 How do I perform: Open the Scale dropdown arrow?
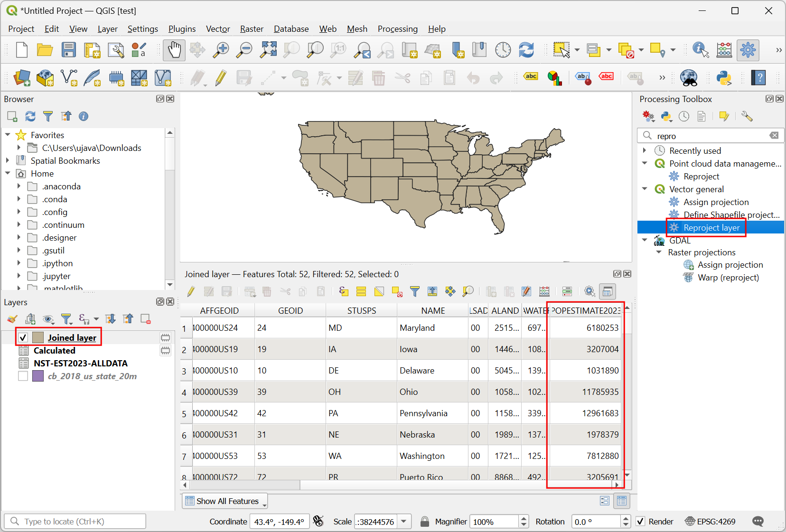404,522
